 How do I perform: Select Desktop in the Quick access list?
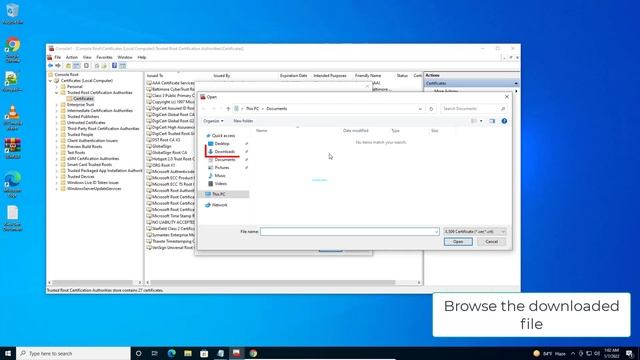[x=222, y=144]
